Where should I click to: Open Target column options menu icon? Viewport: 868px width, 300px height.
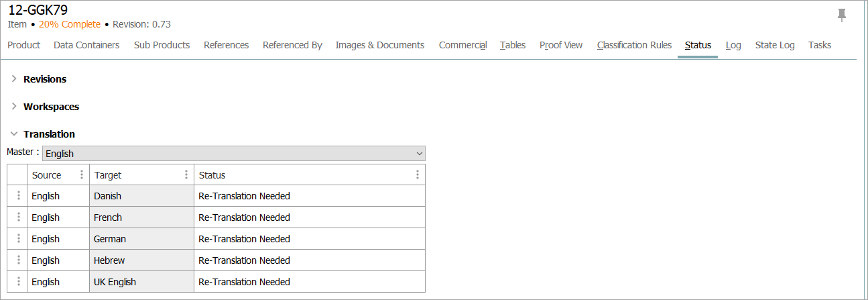coord(186,175)
